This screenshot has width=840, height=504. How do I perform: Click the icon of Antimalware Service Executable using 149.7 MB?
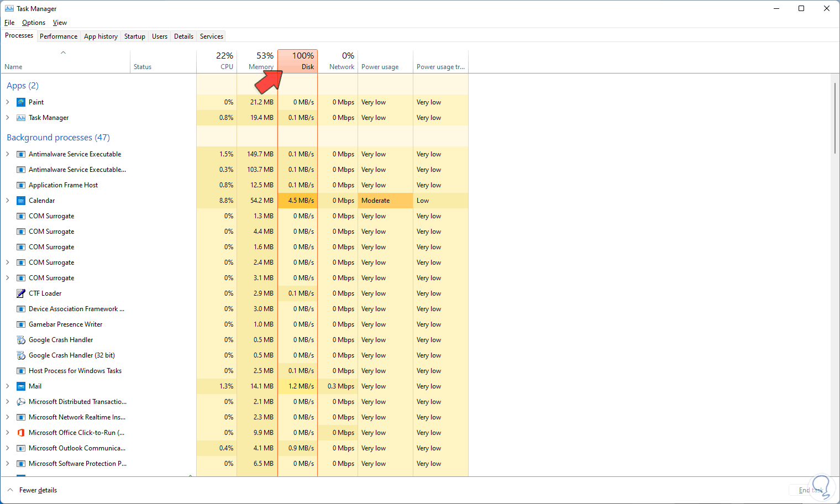[21, 154]
